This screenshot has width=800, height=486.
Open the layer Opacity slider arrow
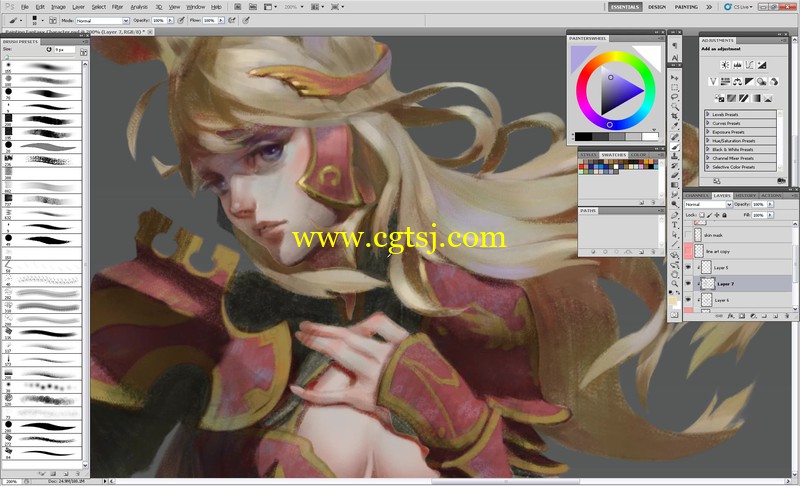[770, 204]
